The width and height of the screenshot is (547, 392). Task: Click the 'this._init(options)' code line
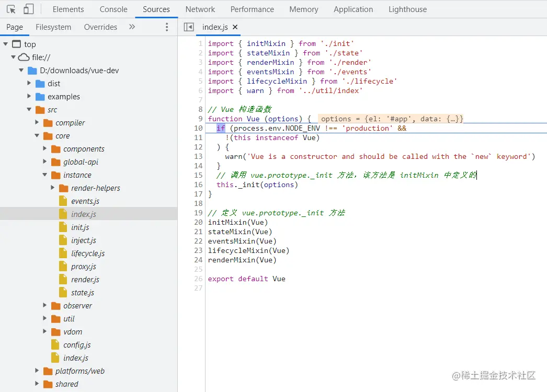coord(257,185)
